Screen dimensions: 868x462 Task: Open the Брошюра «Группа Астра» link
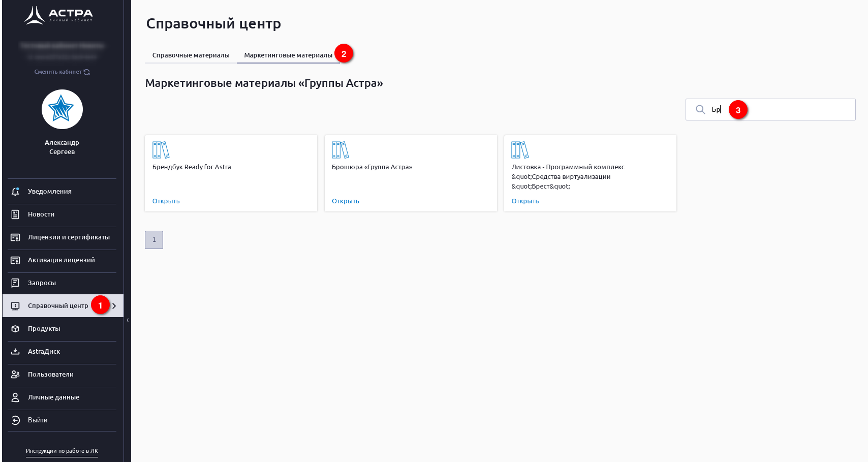345,201
